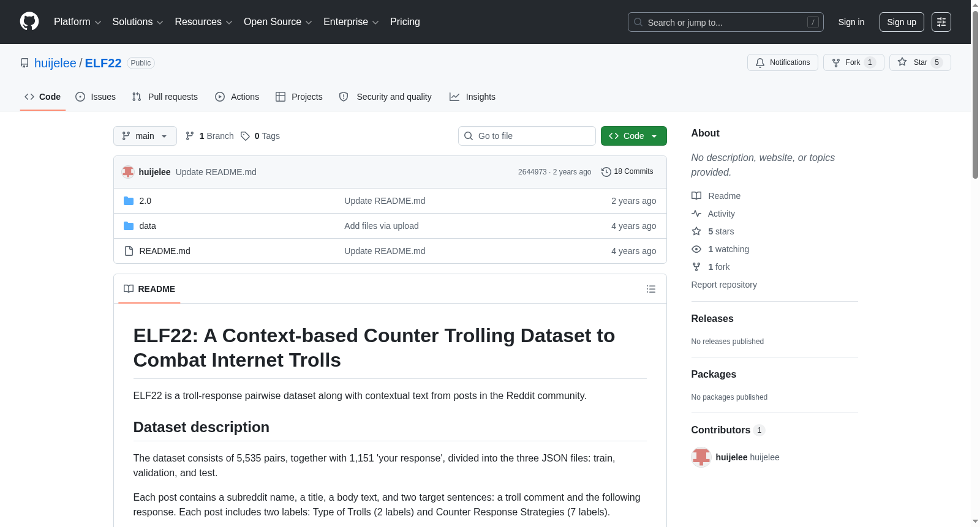The width and height of the screenshot is (980, 527).
Task: Star the ELF22 repository
Action: tap(920, 62)
